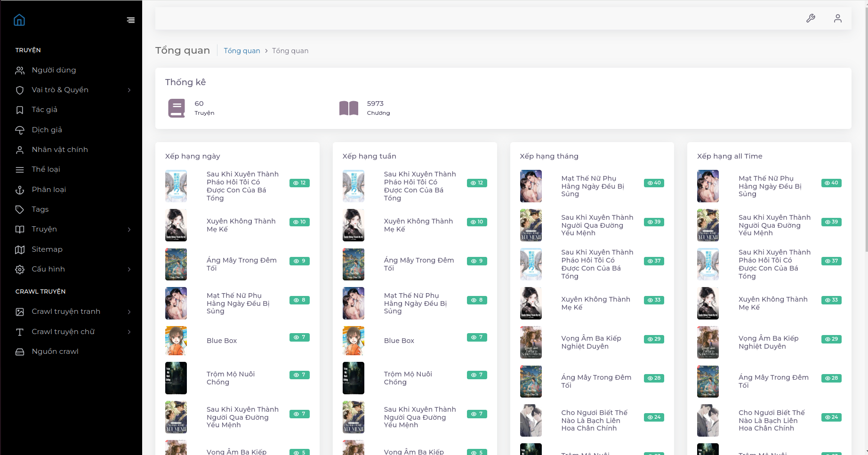Click the 5973 chapter count value
This screenshot has width=868, height=455.
tap(375, 104)
